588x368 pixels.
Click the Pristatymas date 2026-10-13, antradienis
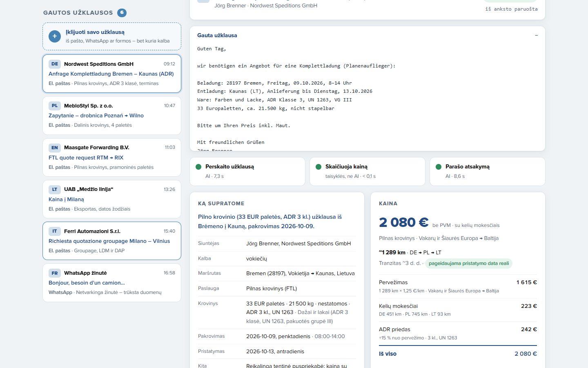point(275,351)
